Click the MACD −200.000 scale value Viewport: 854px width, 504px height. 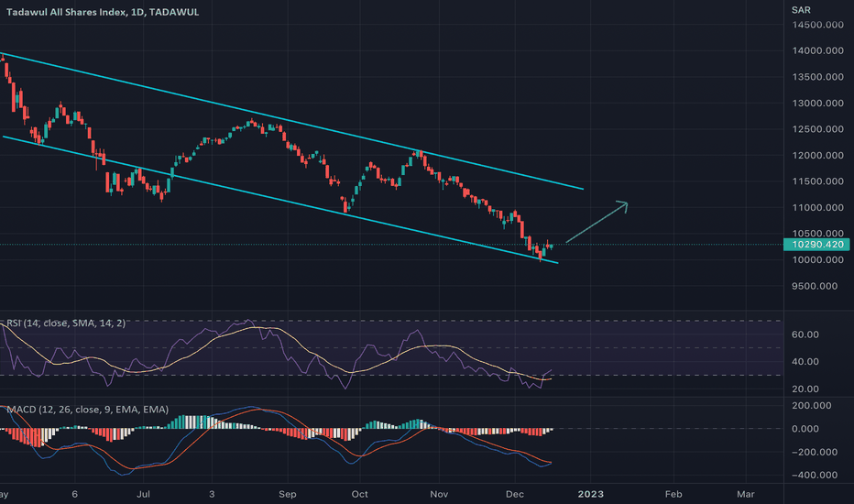815,453
